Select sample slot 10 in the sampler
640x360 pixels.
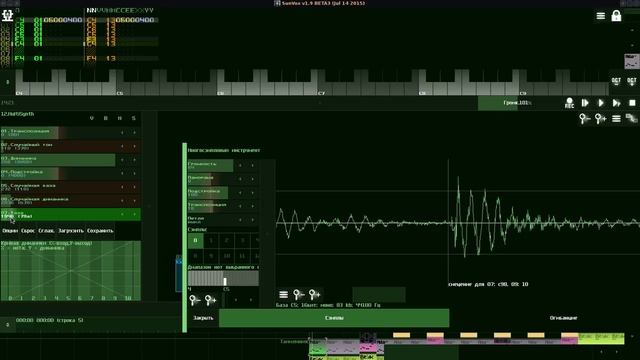(227, 256)
